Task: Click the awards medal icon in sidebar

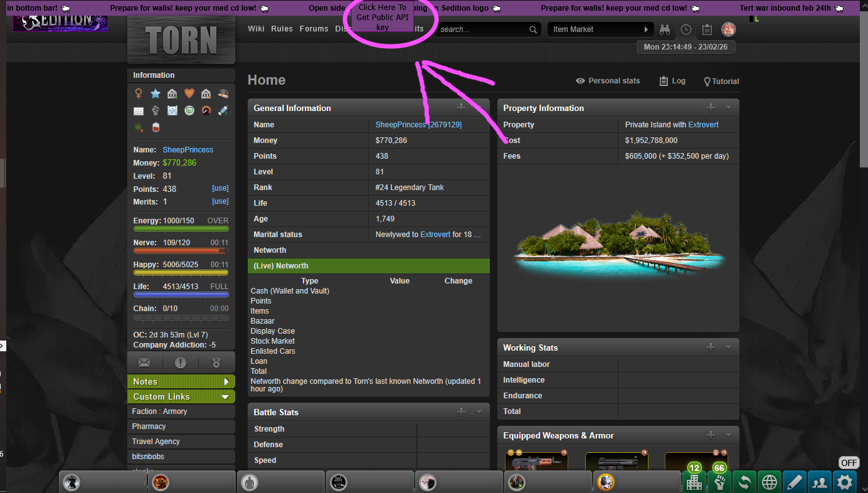Action: [216, 363]
